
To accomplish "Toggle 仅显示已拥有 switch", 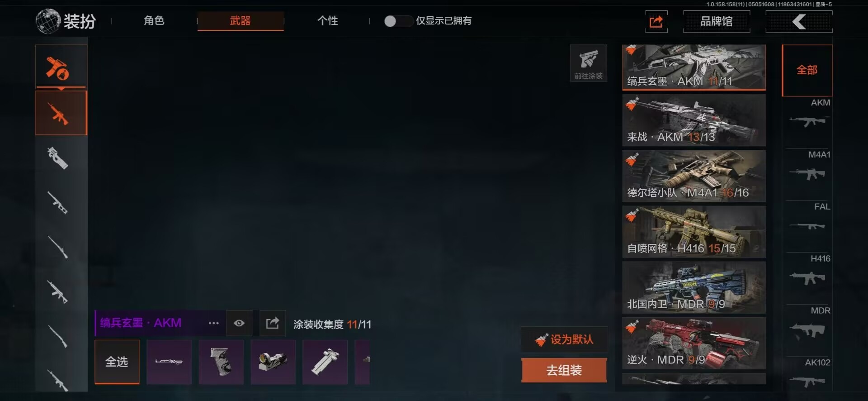I will pos(398,21).
